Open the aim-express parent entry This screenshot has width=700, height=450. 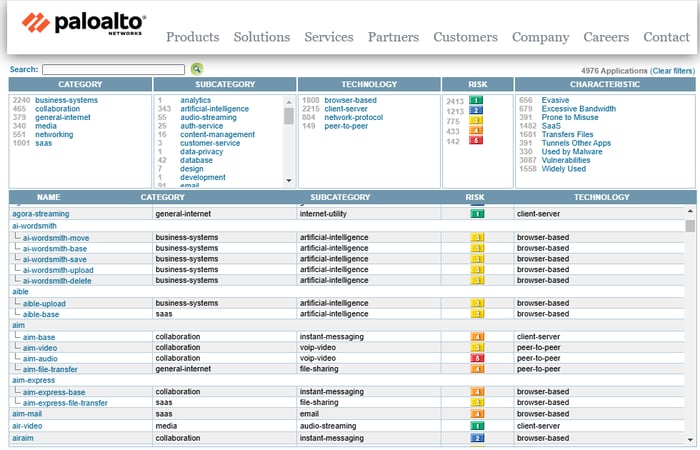33,380
